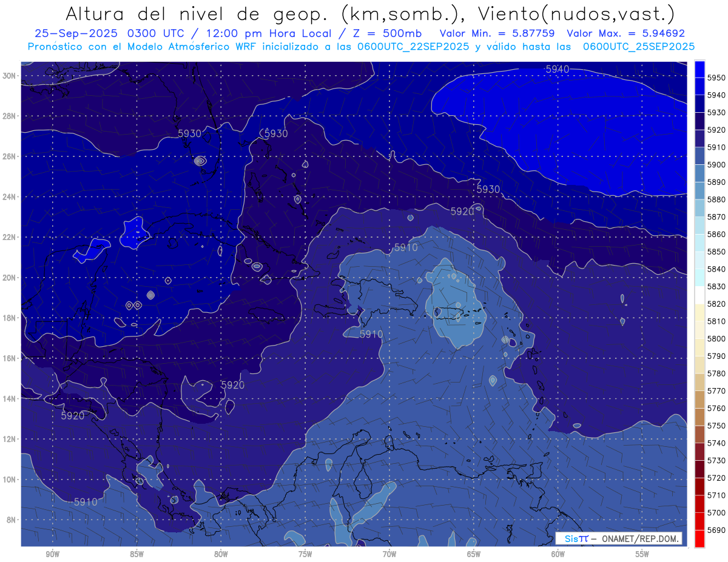Click the 90W longitude axis label
Viewport: 728px width, 562px height.
point(52,554)
